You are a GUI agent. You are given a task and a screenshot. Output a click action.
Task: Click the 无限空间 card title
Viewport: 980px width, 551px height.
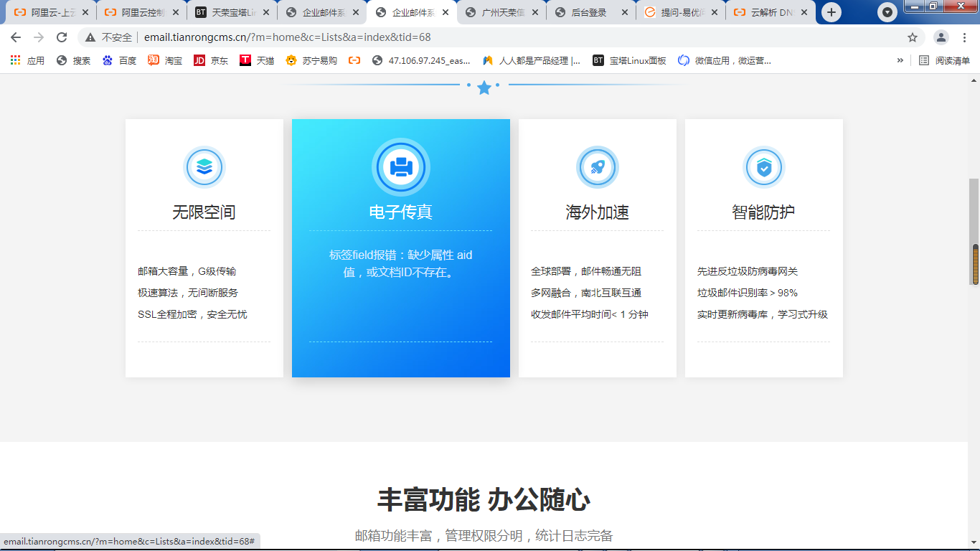click(204, 212)
